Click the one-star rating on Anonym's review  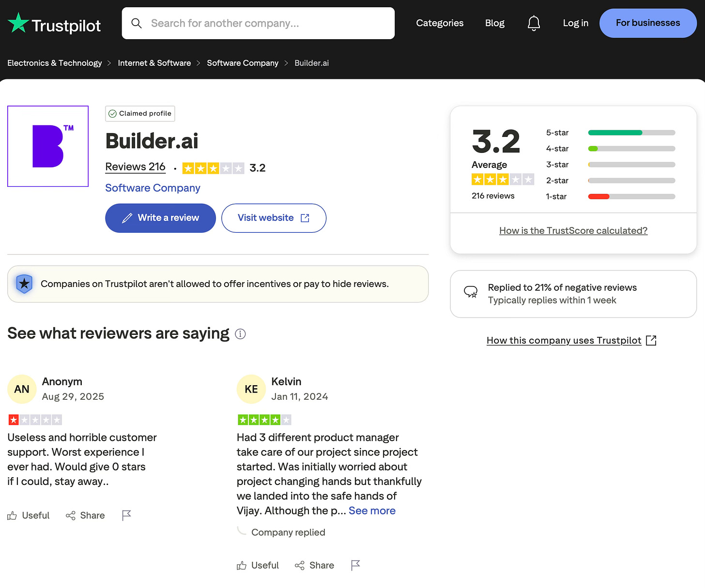35,420
